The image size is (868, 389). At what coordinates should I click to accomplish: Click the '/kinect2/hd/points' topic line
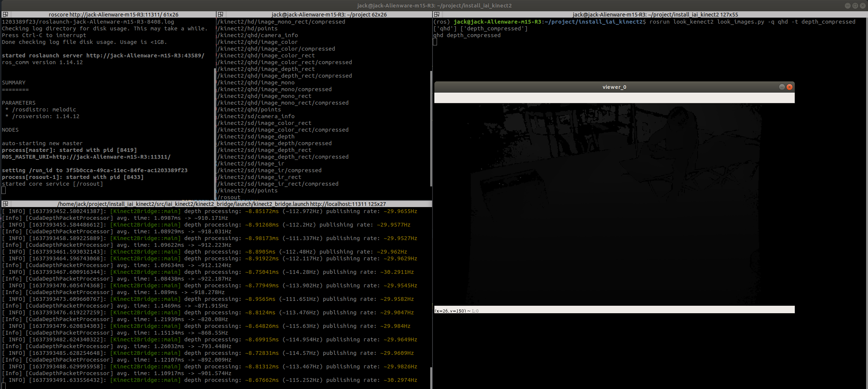pyautogui.click(x=247, y=29)
